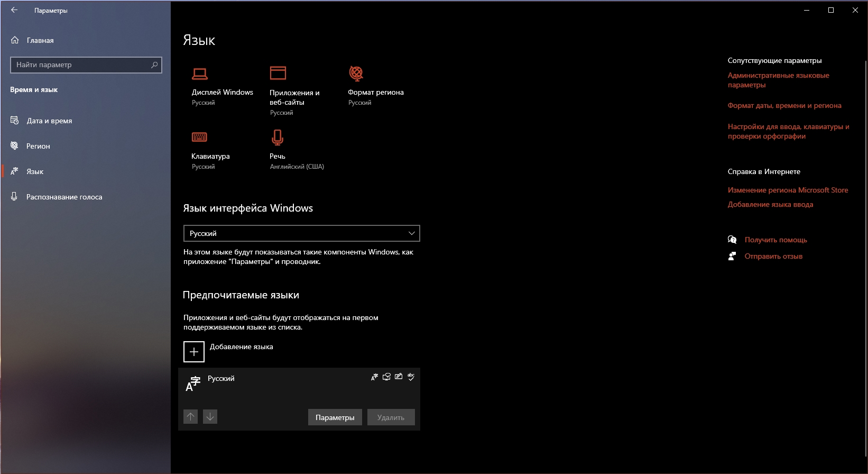Image resolution: width=868 pixels, height=474 pixels.
Task: Open Добавление языка ввода help link
Action: [x=770, y=204]
